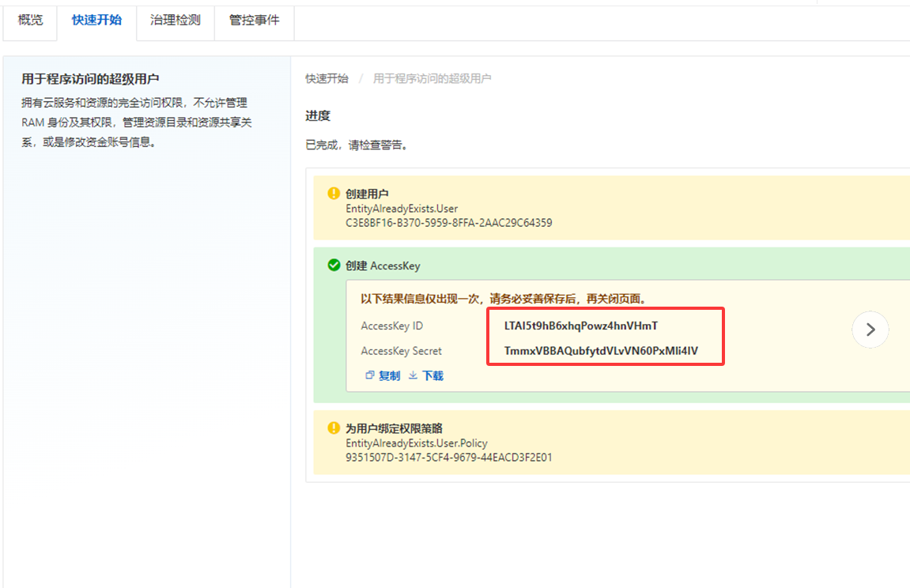The image size is (910, 588).
Task: Click the 下载 link to download AccessKey
Action: (433, 375)
